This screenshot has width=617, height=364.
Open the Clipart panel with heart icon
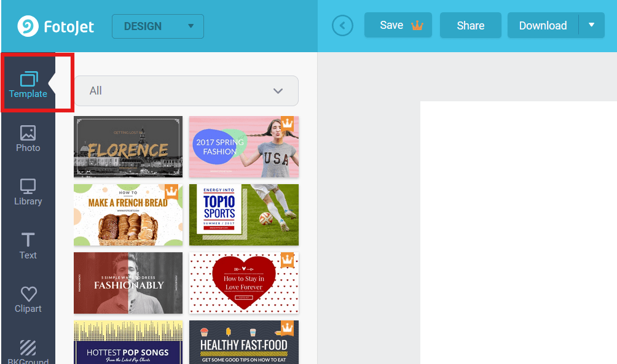point(28,300)
